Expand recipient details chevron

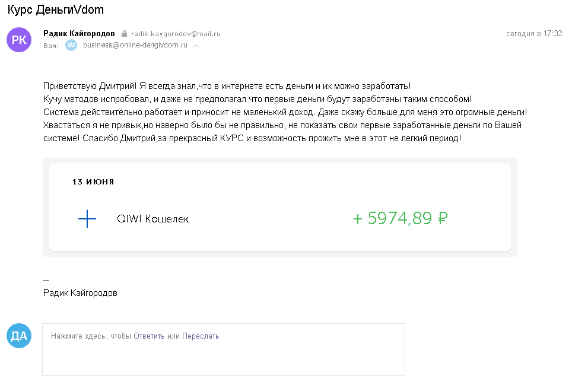tap(196, 46)
